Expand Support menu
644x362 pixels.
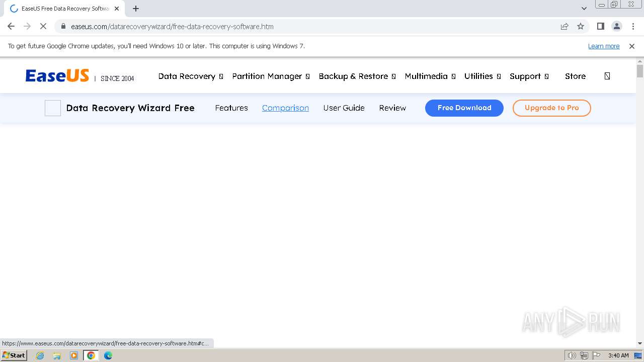pos(529,76)
